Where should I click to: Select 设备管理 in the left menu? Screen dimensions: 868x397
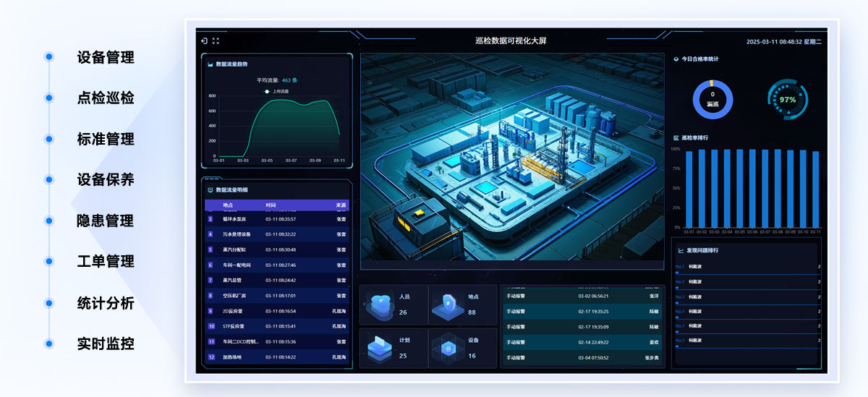tap(106, 57)
